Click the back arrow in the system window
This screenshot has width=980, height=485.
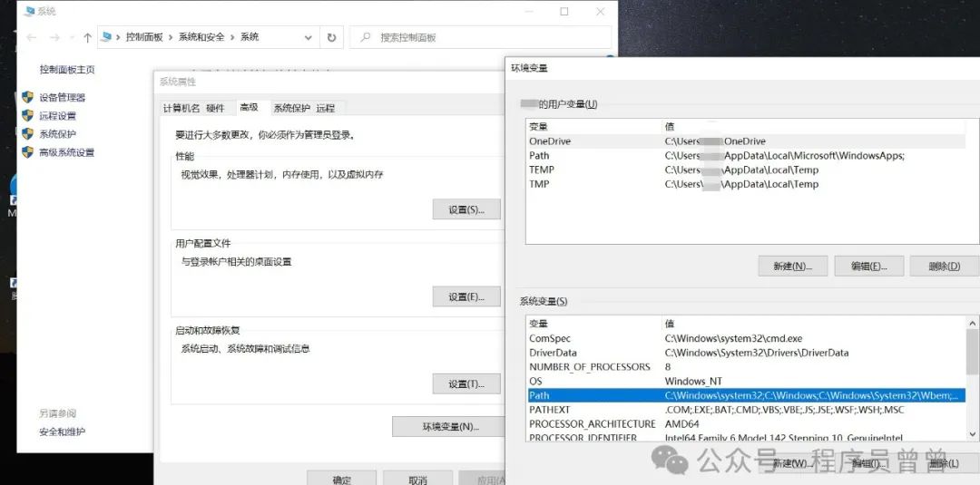click(x=32, y=37)
